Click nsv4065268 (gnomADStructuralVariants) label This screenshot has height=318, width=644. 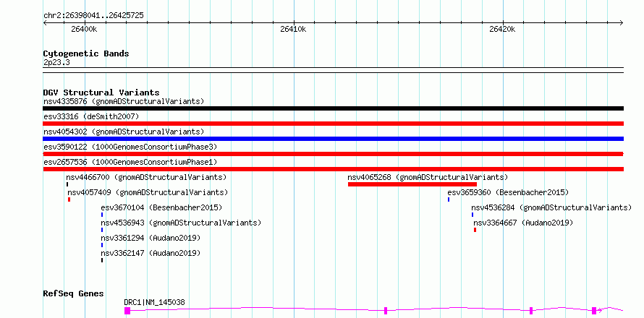(x=428, y=177)
